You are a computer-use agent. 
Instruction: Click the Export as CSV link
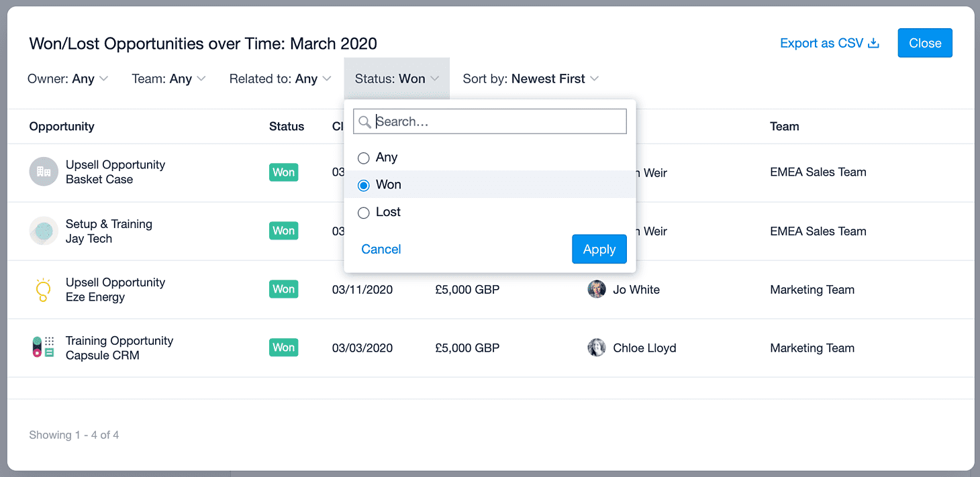[830, 43]
